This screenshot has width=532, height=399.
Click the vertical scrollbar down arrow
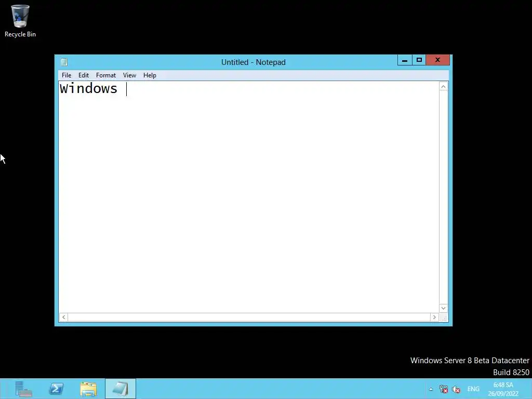pyautogui.click(x=443, y=308)
